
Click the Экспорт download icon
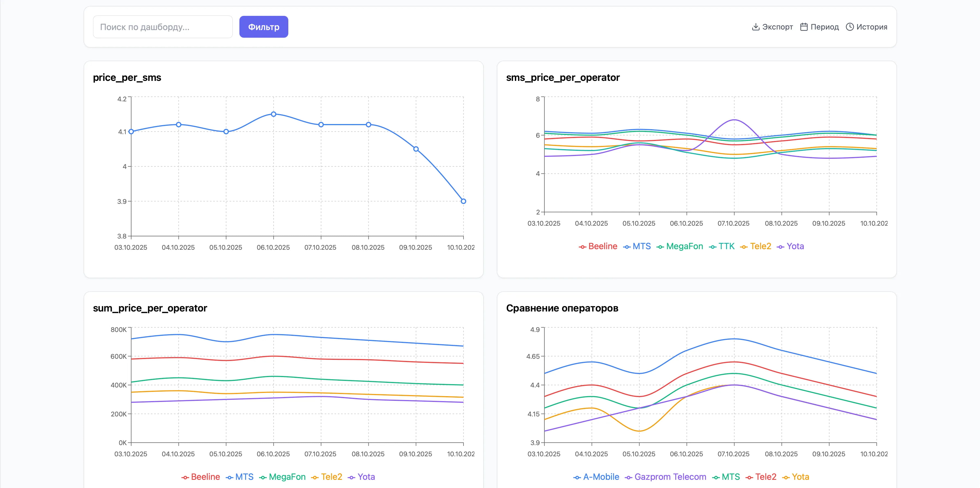756,27
